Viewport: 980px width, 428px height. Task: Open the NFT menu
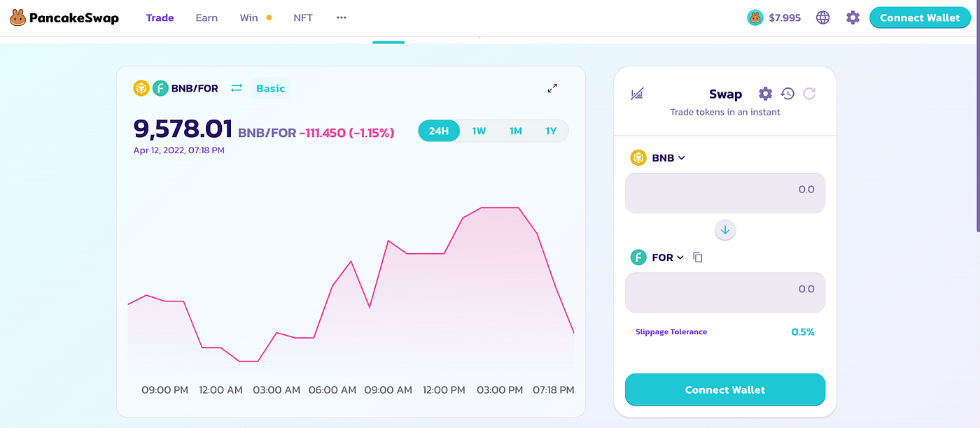click(x=303, y=17)
